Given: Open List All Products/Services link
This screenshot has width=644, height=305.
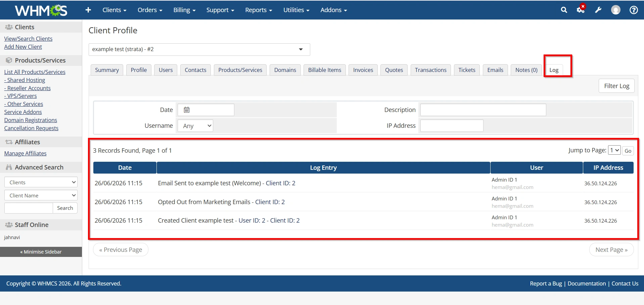Looking at the screenshot, I should (35, 72).
